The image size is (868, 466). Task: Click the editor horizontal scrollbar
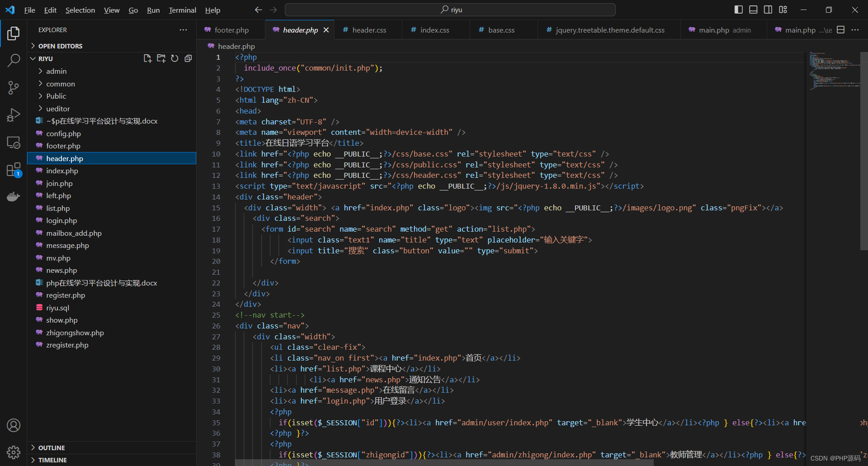(x=444, y=463)
